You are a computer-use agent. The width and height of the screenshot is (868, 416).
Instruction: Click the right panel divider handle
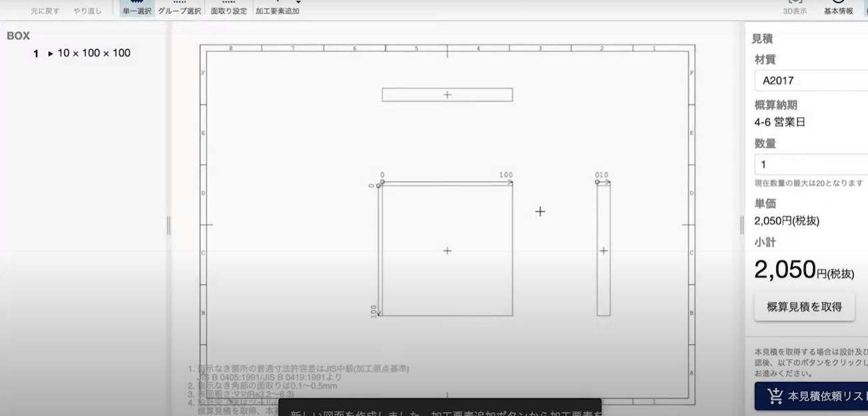click(x=742, y=225)
